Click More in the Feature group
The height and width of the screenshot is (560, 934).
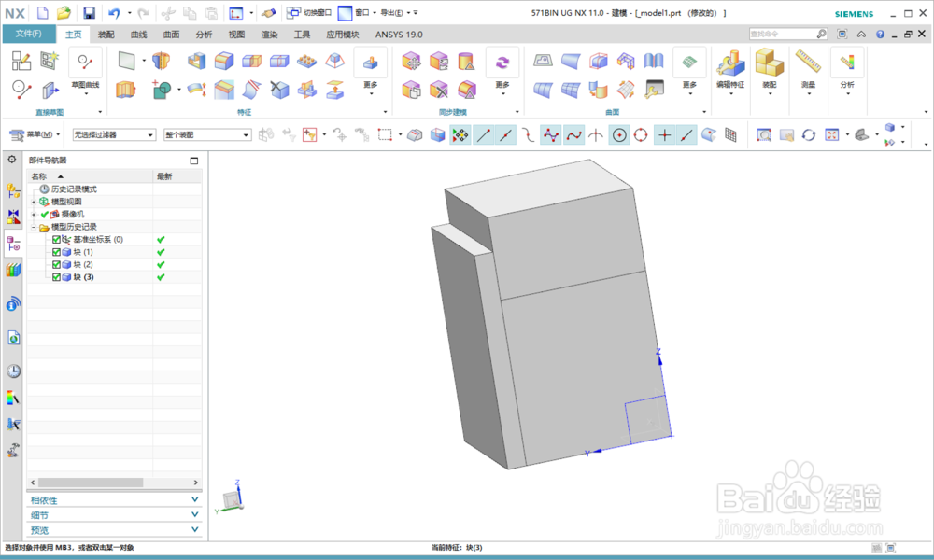click(371, 72)
